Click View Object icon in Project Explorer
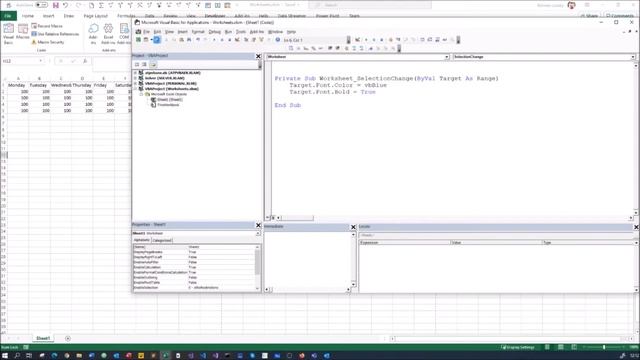640x360 pixels. click(x=144, y=64)
